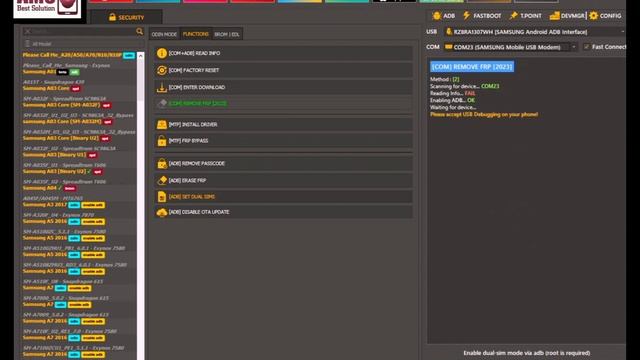This screenshot has height=360, width=640.
Task: Click the 'Enable dual-sim mode via adb' status text
Action: [x=527, y=353]
